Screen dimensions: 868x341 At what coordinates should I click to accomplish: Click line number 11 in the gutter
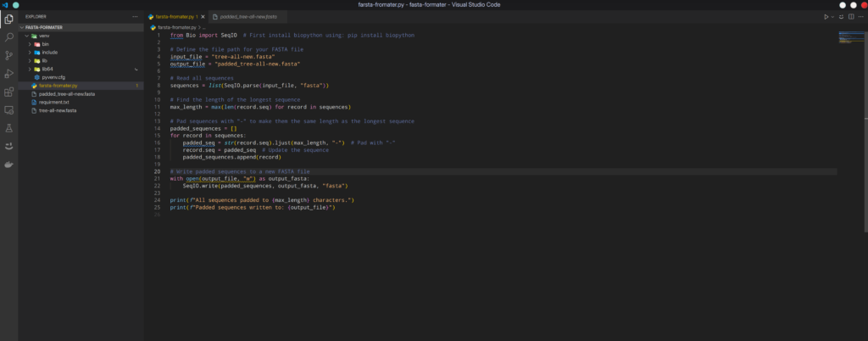click(x=157, y=107)
